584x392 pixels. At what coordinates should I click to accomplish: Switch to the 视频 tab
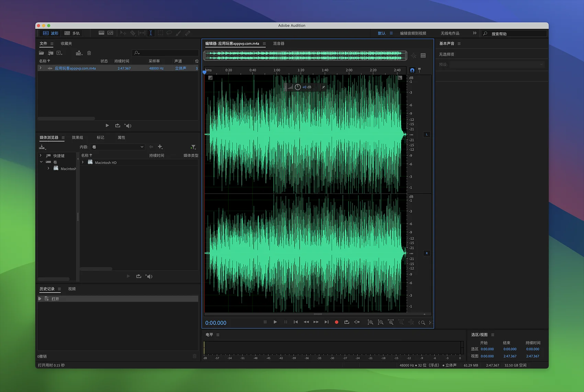pyautogui.click(x=72, y=289)
